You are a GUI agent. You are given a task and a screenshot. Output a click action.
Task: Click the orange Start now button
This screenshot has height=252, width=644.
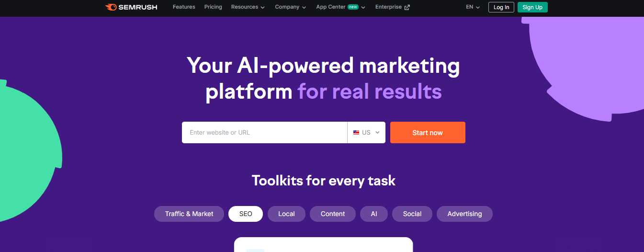click(x=428, y=133)
